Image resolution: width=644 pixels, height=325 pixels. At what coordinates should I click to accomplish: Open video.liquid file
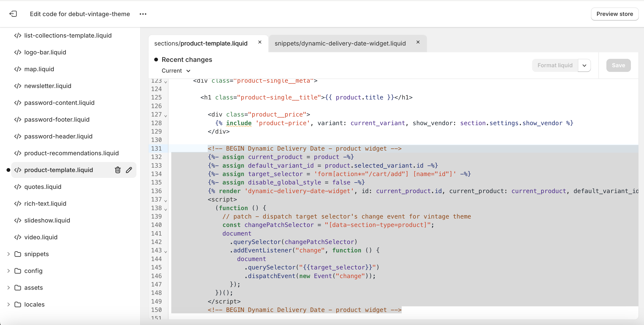[x=41, y=237]
